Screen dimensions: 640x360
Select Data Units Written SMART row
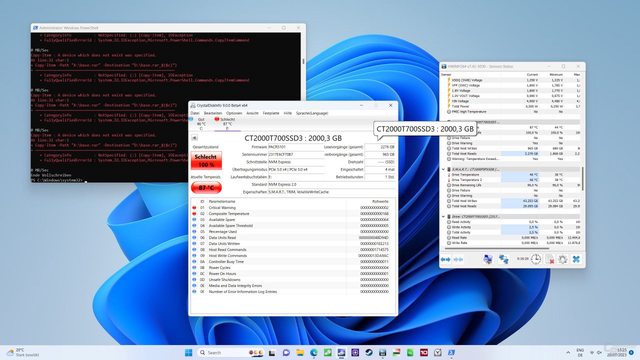(x=291, y=244)
